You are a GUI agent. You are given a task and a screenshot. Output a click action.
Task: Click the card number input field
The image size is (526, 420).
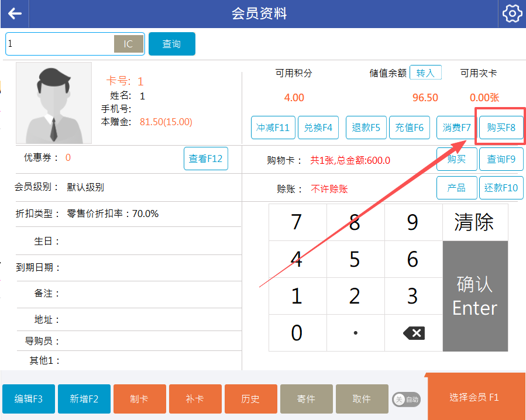pos(60,44)
